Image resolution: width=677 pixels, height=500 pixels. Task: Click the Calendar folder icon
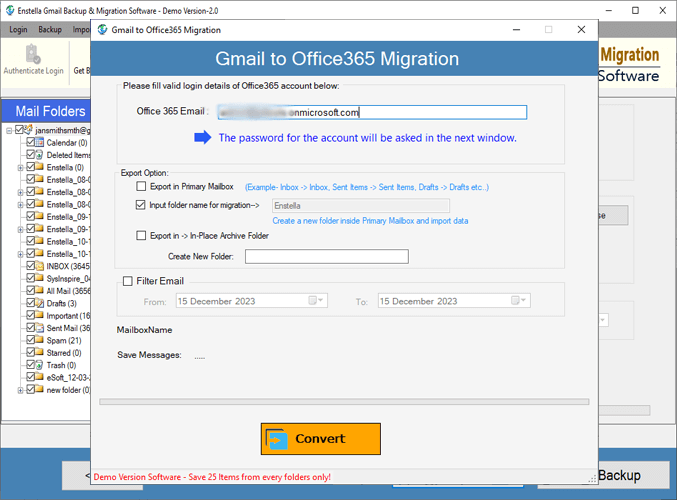tap(40, 143)
